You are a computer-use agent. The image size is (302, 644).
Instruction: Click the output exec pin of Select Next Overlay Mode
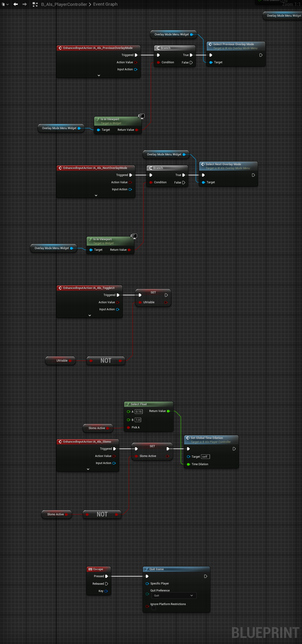point(253,175)
